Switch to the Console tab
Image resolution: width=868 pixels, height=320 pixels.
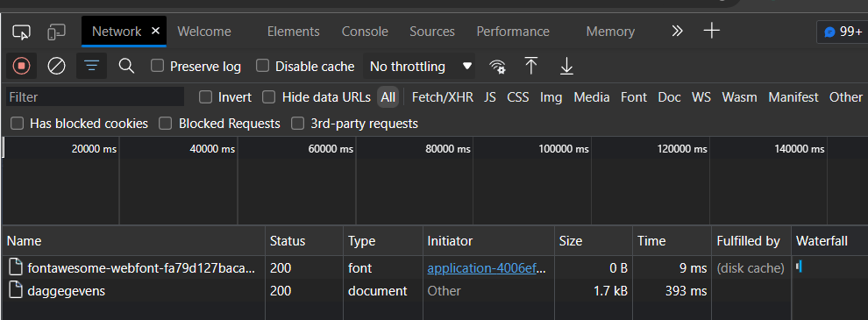pos(365,32)
